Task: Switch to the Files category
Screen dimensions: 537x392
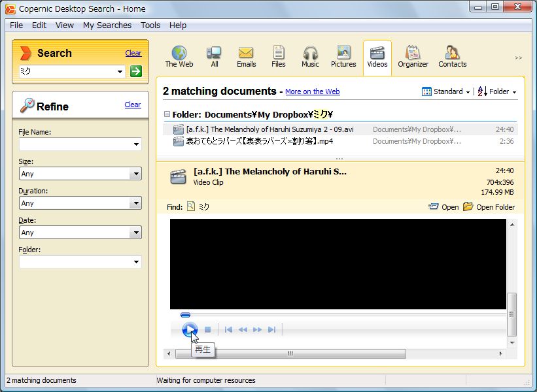Action: pos(279,57)
